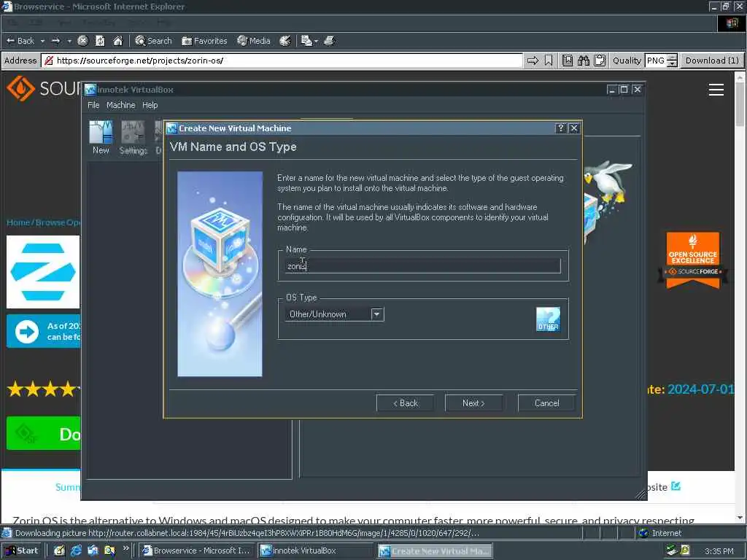Click the bookmark icon beside the address bar

(x=549, y=61)
